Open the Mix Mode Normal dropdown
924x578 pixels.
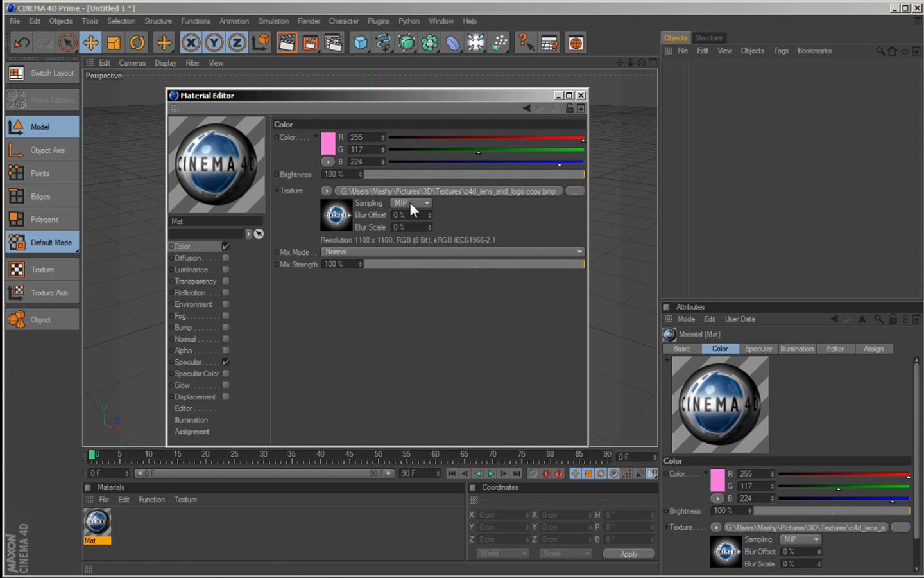pos(452,252)
